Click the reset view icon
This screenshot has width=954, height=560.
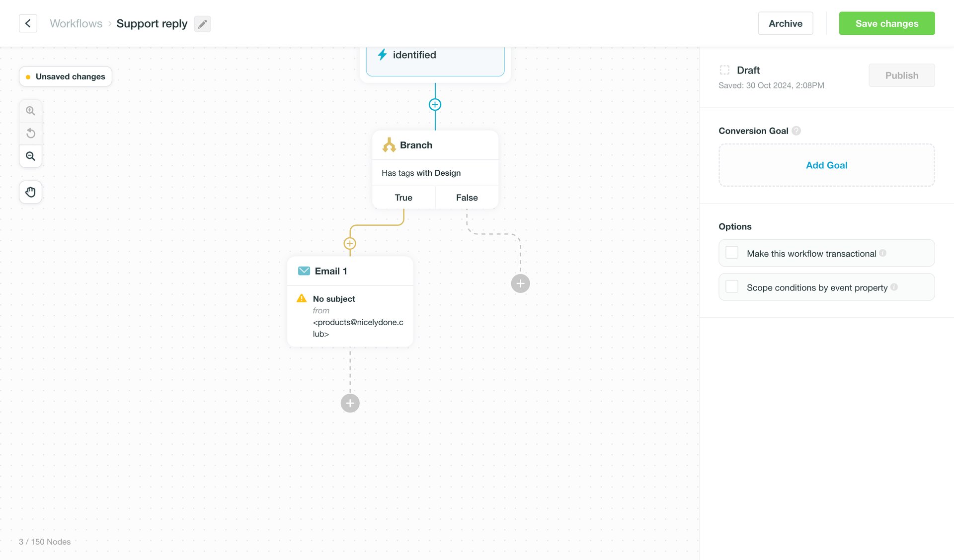point(30,133)
